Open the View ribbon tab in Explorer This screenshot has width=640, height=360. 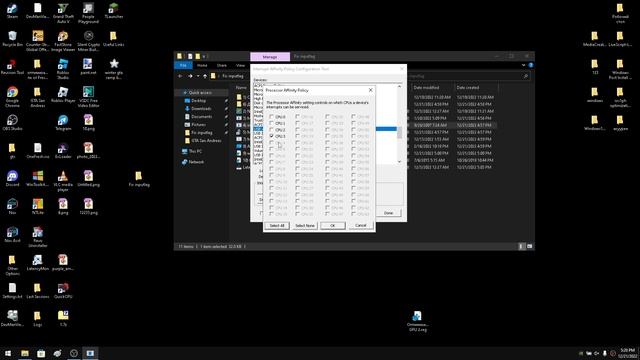point(240,65)
